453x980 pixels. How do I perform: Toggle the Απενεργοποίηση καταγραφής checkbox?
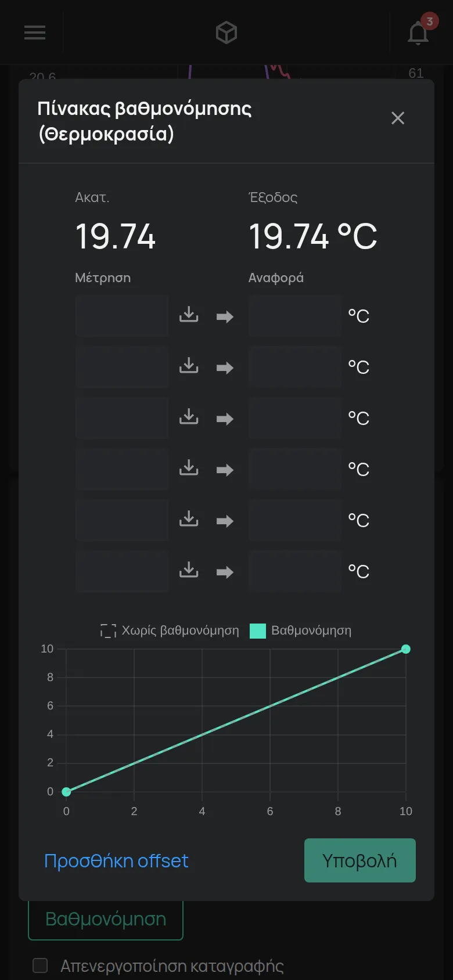(x=40, y=965)
